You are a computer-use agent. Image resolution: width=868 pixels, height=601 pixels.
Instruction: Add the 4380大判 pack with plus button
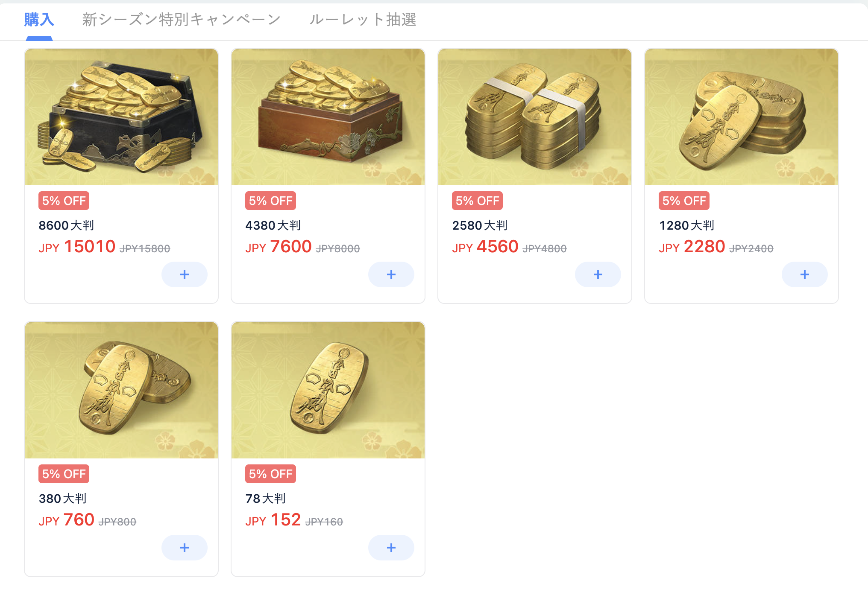pos(391,274)
